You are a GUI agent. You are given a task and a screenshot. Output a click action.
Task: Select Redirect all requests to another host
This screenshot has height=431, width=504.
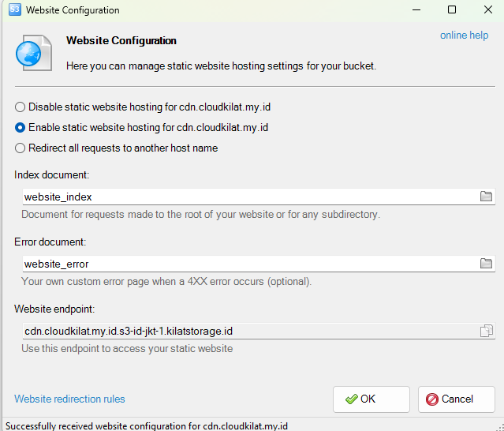[117, 148]
